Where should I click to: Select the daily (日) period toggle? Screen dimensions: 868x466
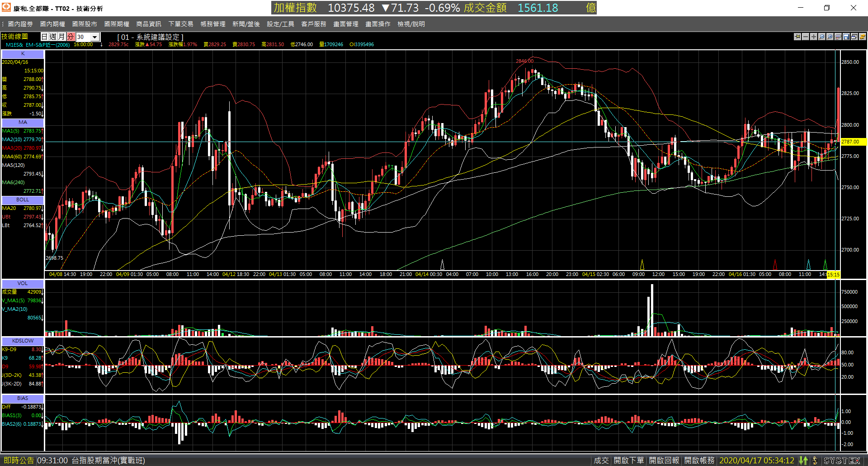tap(44, 37)
